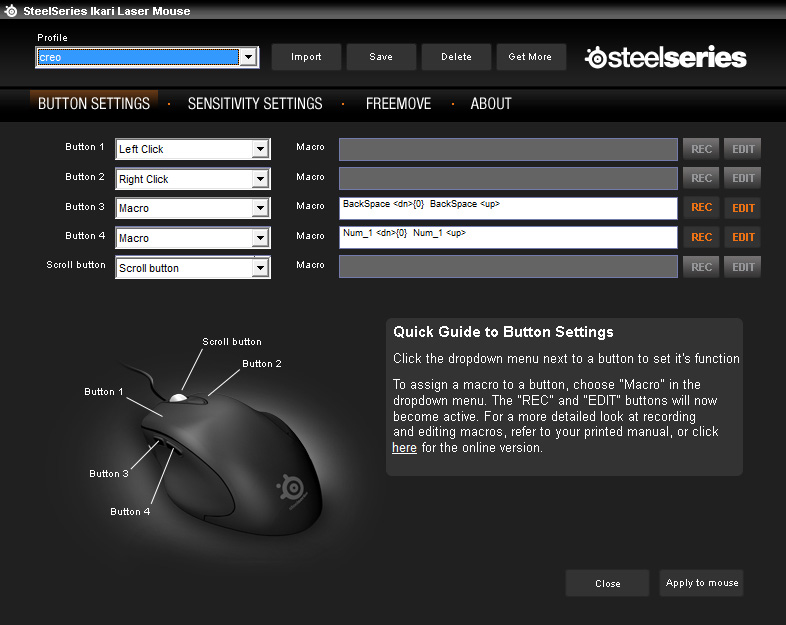This screenshot has height=625, width=786.
Task: Click REC for Button 2 macro
Action: 701,178
